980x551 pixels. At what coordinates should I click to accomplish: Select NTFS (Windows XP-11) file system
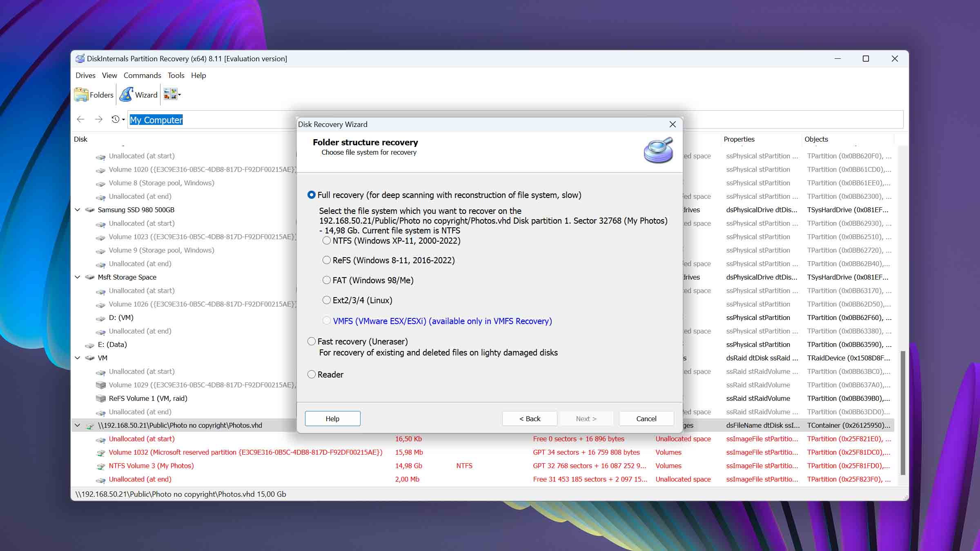click(x=327, y=241)
